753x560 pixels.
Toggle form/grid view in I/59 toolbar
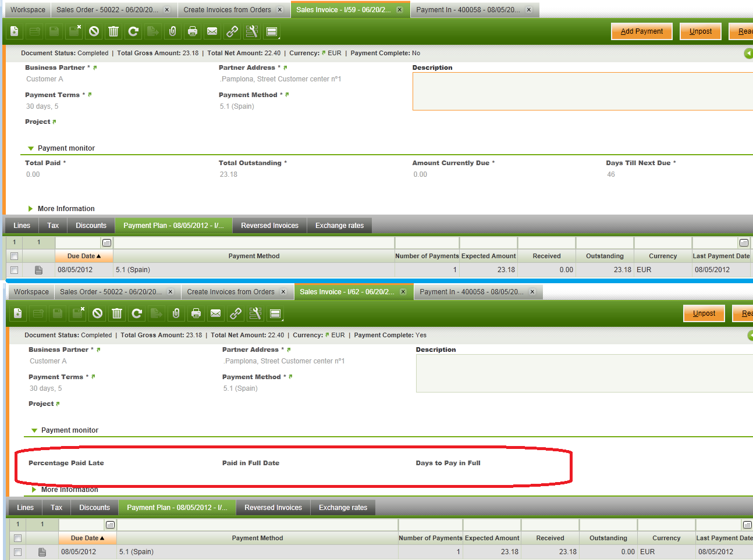point(272,31)
